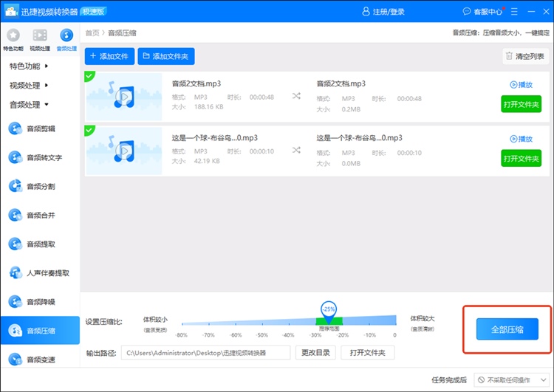Screen dimensions: 554x392
Task: Open folder for 这是一个球-布谷鸟 output
Action: pos(521,158)
